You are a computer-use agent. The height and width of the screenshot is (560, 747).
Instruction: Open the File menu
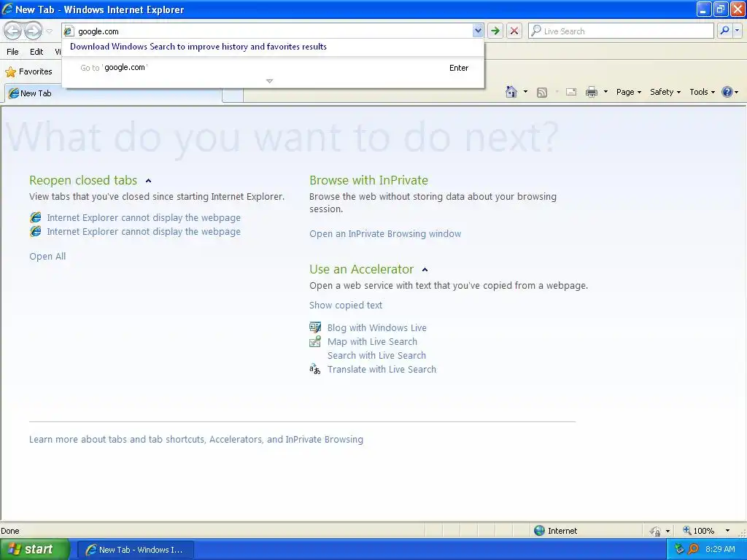(x=13, y=52)
